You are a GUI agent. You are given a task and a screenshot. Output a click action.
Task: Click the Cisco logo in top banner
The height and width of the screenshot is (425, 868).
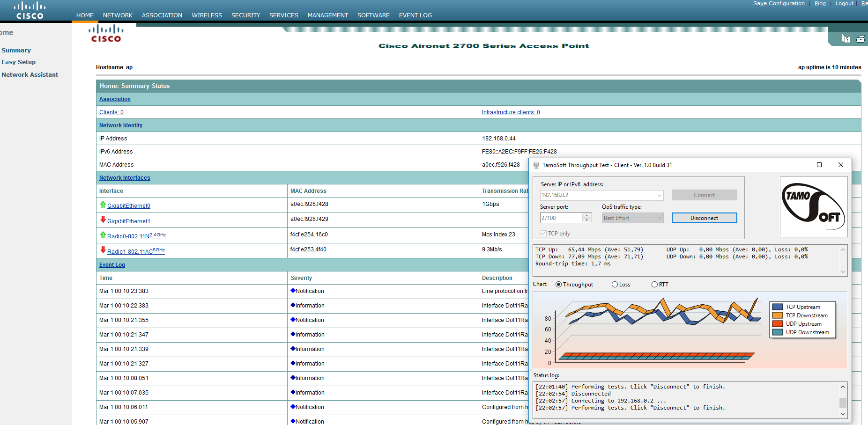(30, 10)
